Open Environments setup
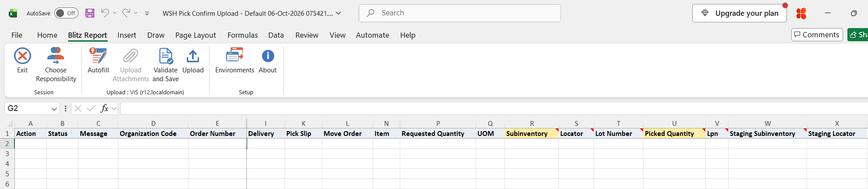The width and height of the screenshot is (868, 189). tap(235, 60)
